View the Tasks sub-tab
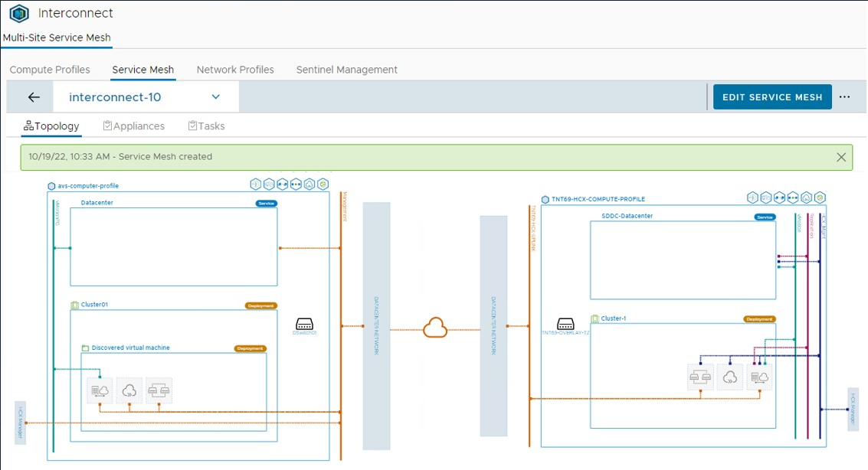The image size is (868, 470). coord(207,126)
